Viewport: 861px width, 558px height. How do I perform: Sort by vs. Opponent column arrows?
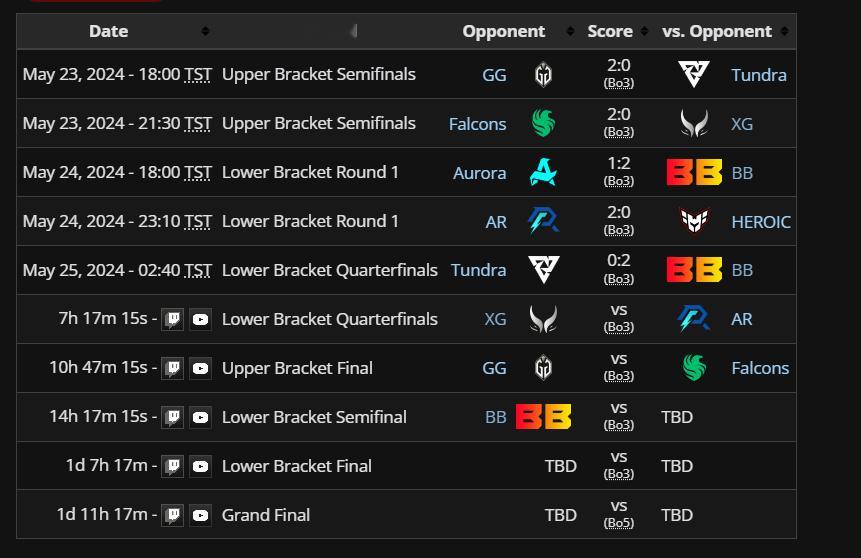(x=784, y=31)
